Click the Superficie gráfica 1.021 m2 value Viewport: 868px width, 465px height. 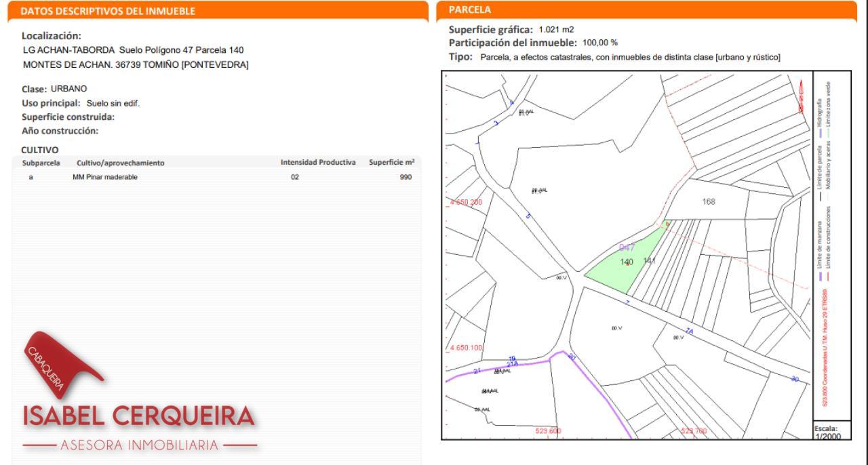tap(556, 29)
